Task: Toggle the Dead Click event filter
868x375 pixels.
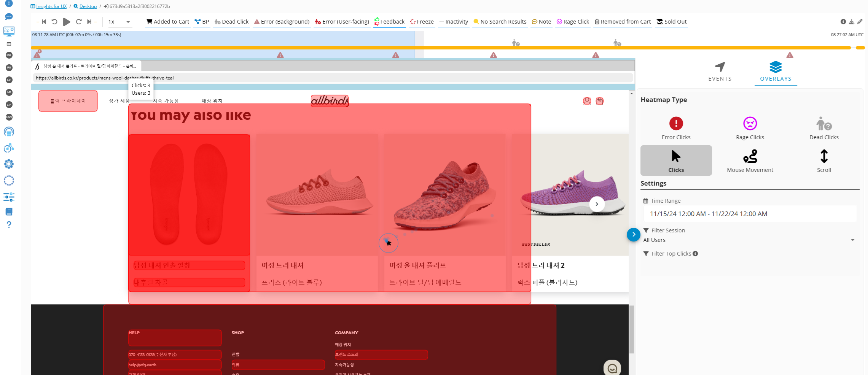Action: [x=231, y=22]
